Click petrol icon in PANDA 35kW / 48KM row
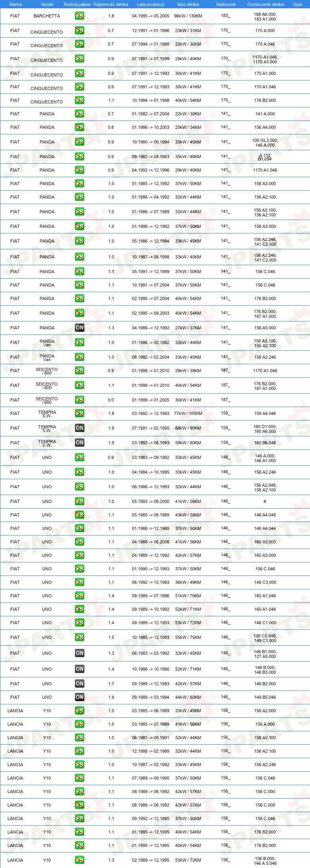 [79, 157]
